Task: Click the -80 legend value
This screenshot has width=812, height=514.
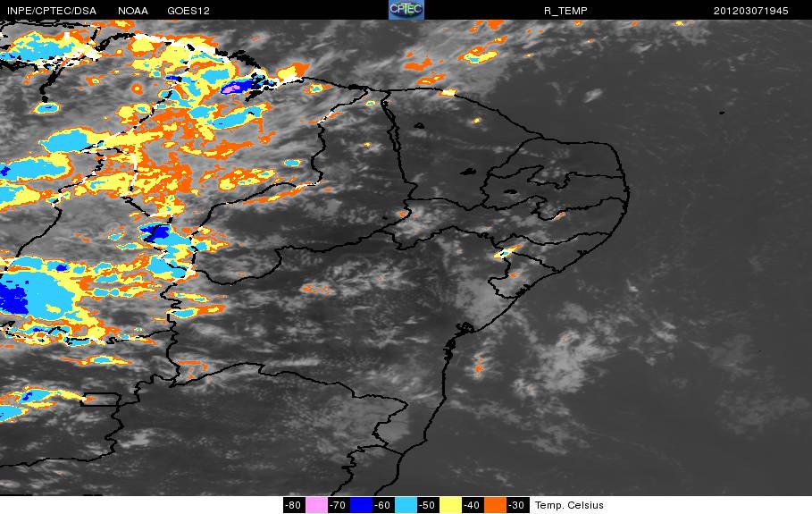Action: pyautogui.click(x=294, y=505)
